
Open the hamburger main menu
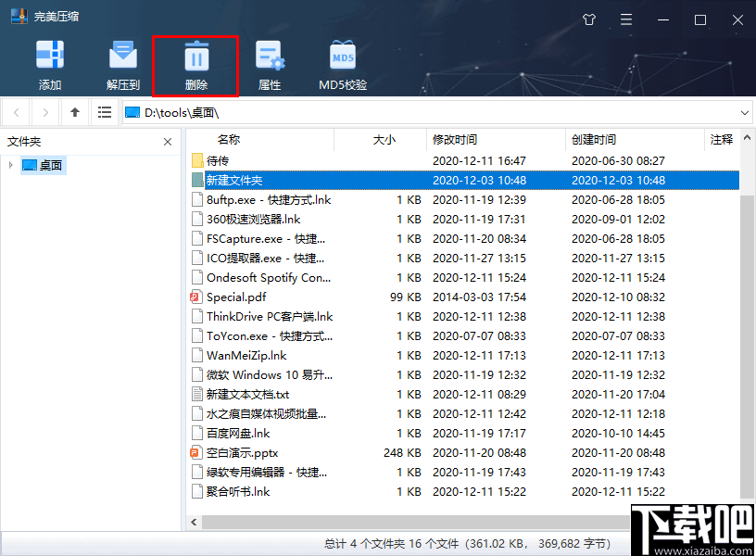point(625,19)
